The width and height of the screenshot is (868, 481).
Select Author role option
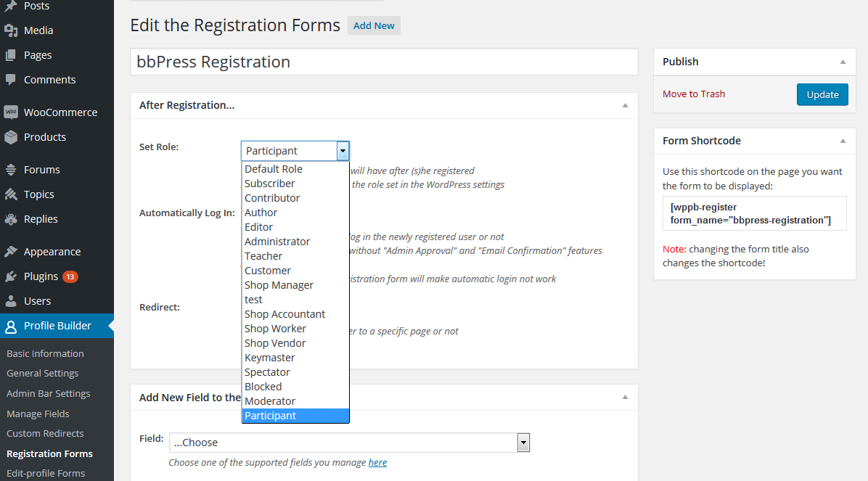[x=295, y=213]
